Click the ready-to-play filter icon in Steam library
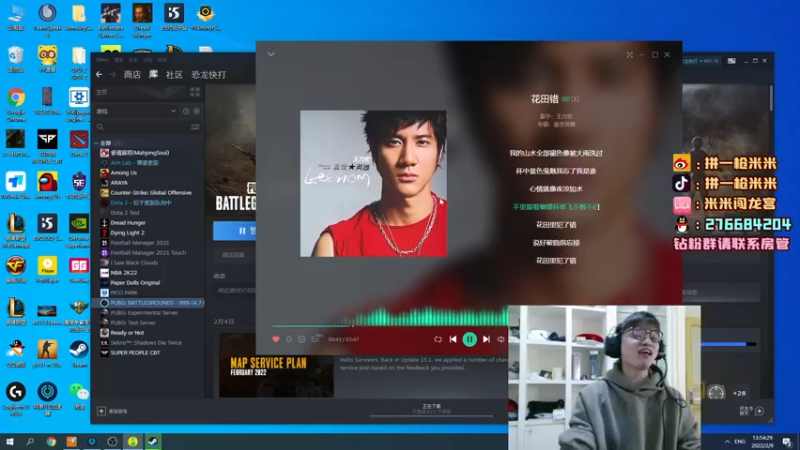Viewport: 800px width, 450px height. click(196, 111)
